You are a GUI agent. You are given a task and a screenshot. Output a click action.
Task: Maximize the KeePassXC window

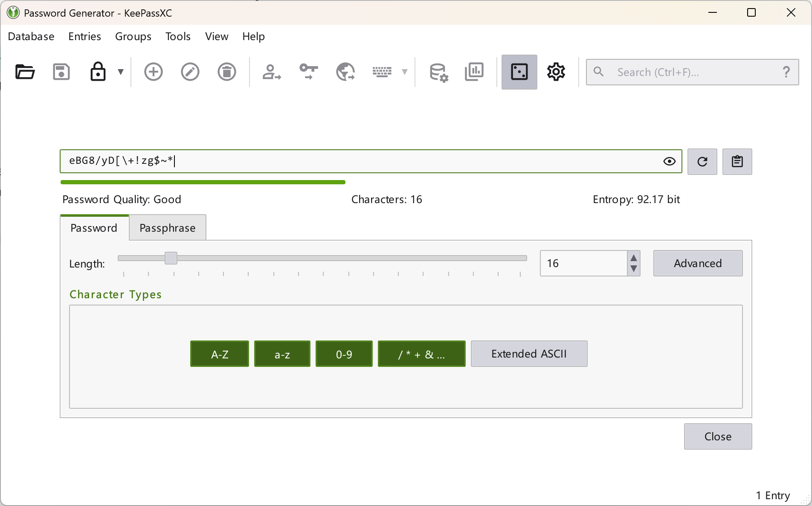pos(751,13)
